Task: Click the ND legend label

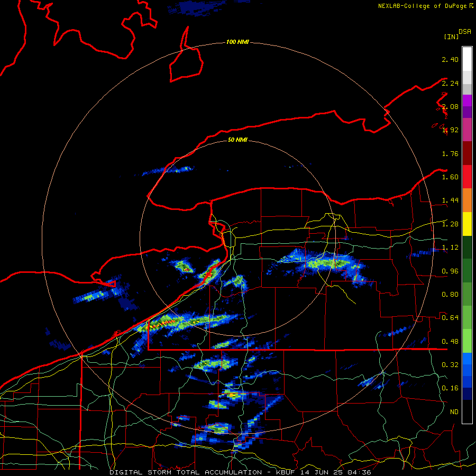Action: coord(454,412)
